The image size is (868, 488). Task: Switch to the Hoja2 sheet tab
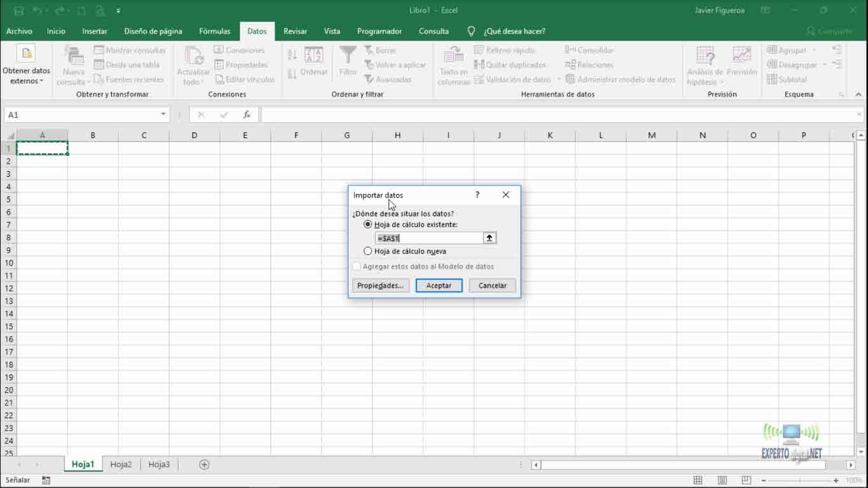[121, 464]
